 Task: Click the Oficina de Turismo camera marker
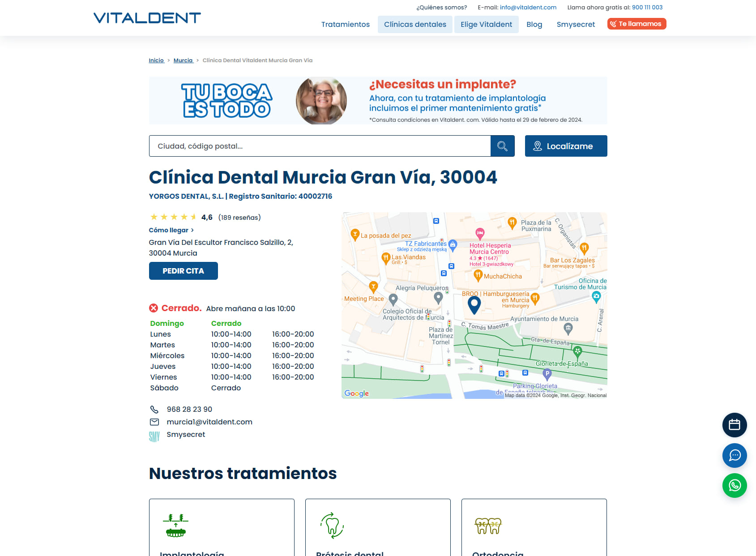(596, 297)
